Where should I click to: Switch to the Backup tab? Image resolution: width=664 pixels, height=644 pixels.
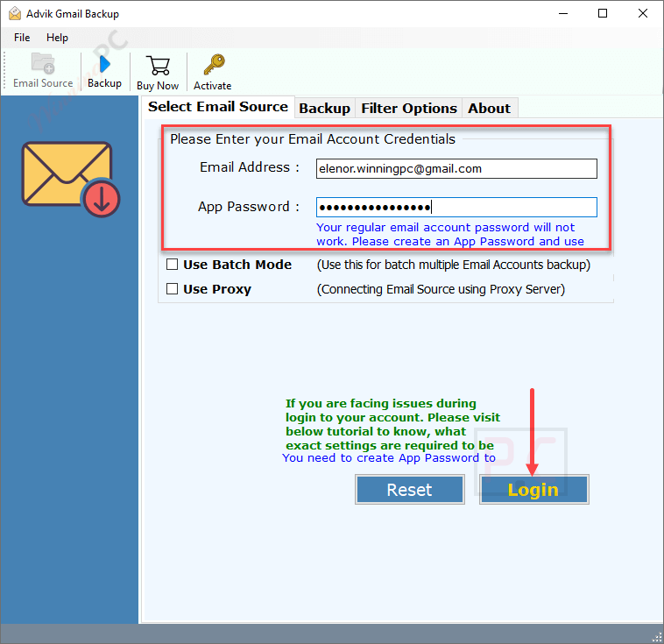click(324, 108)
